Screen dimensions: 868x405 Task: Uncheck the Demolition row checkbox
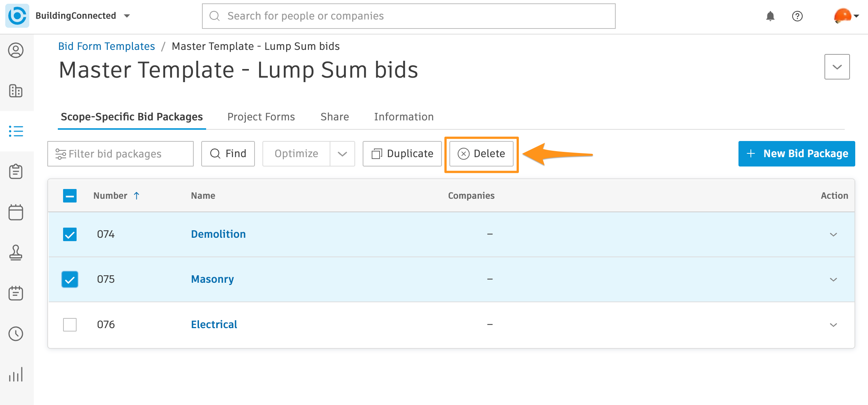[70, 234]
